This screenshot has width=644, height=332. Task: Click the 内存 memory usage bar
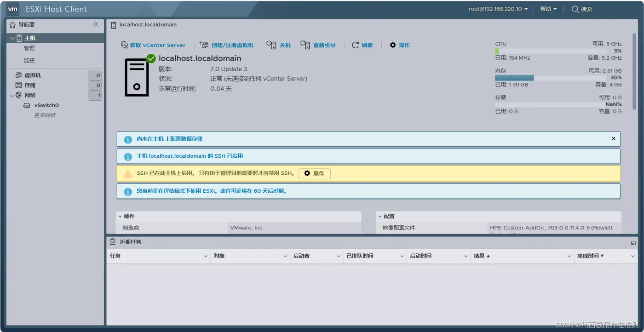551,78
